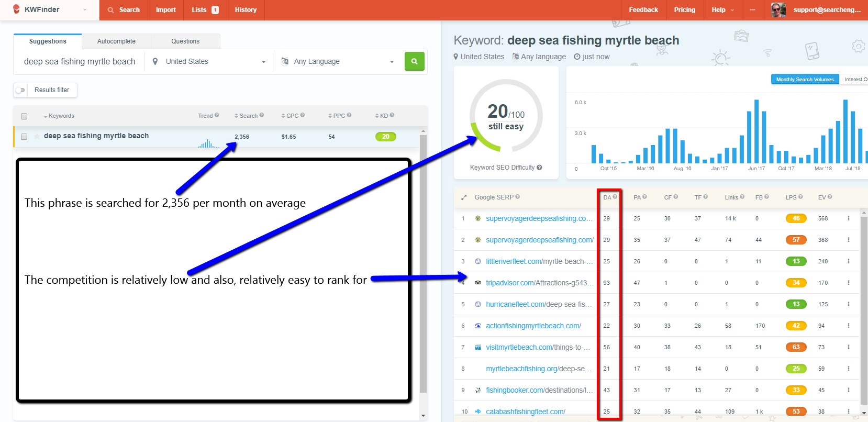Select the Suggestions tab
Image resolution: width=868 pixels, height=422 pixels.
coord(48,41)
